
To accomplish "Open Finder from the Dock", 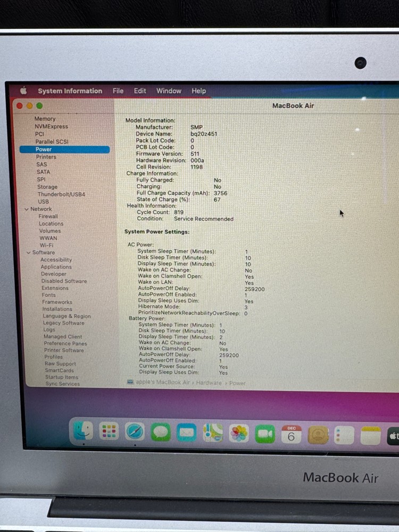I will click(83, 430).
